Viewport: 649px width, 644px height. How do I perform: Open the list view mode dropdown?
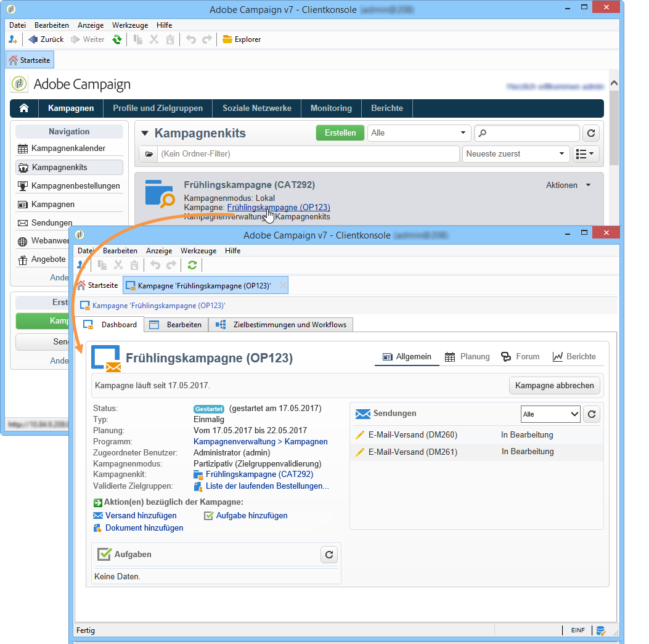(x=585, y=154)
